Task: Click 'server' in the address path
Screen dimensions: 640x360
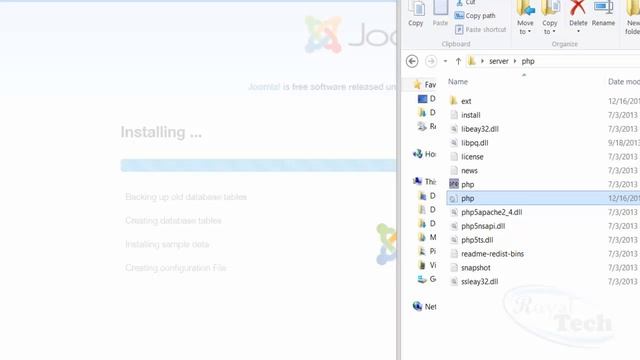Action: (x=499, y=61)
